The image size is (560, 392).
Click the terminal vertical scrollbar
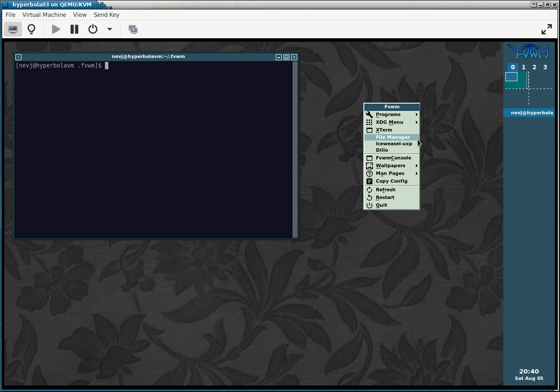pyautogui.click(x=295, y=149)
